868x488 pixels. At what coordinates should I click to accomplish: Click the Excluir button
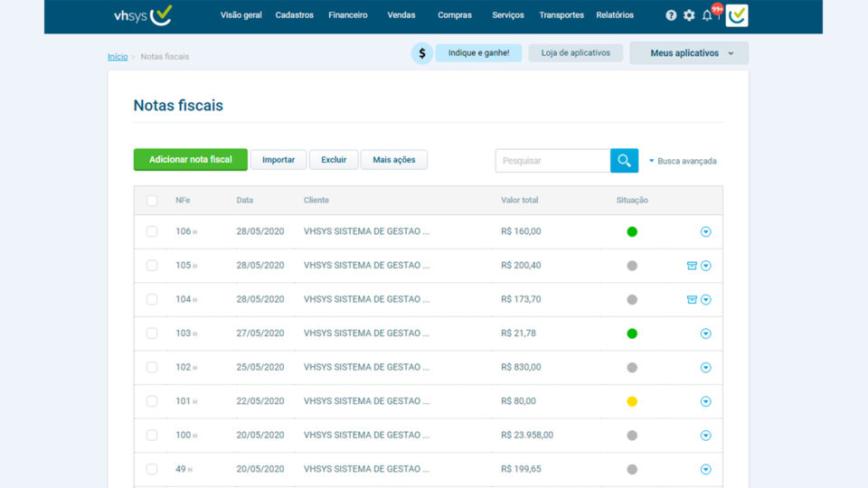(334, 160)
